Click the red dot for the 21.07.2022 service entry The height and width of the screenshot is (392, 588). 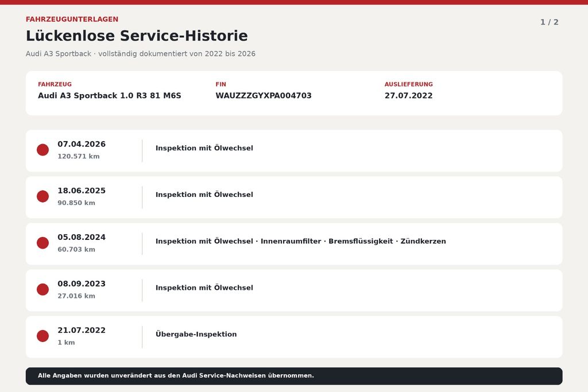point(42,336)
